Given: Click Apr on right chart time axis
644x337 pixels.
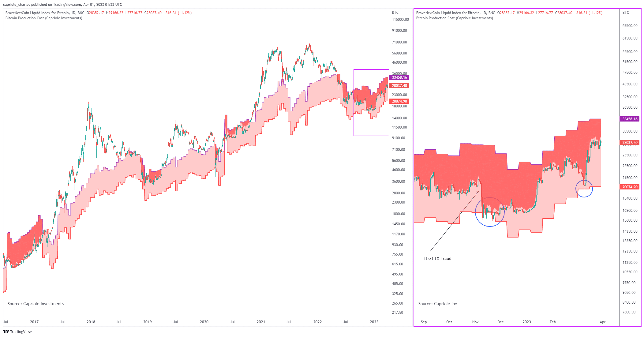Looking at the screenshot, I should click(602, 322).
